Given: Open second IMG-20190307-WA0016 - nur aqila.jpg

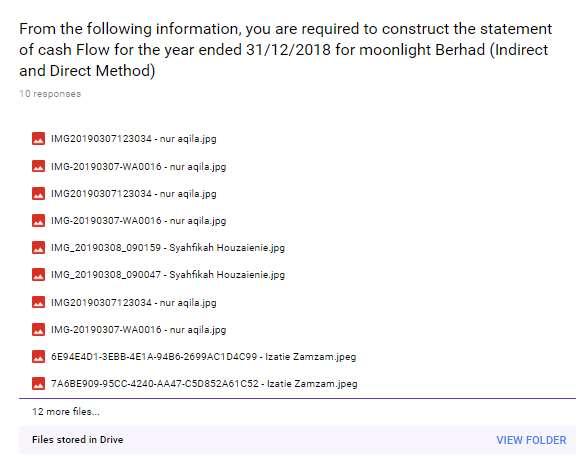Looking at the screenshot, I should [x=138, y=221].
